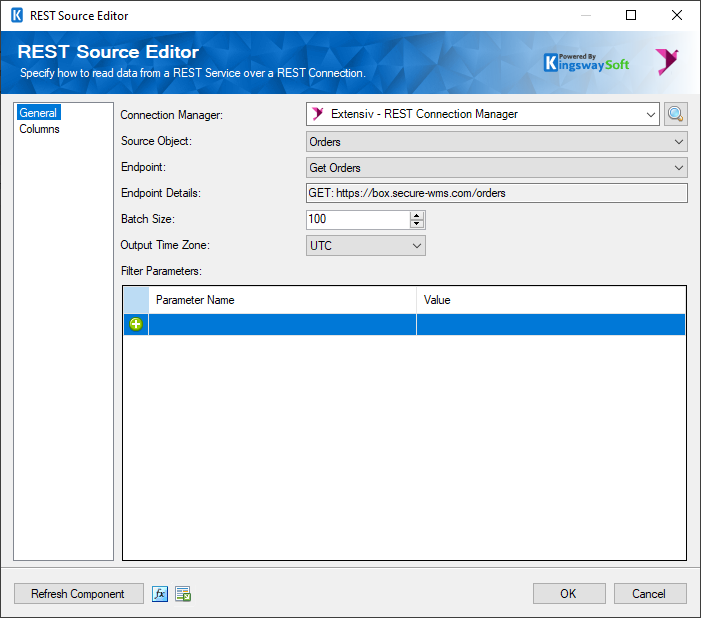Click the KingswaySoft logo in banner
Screen dimensions: 701x618
click(586, 63)
